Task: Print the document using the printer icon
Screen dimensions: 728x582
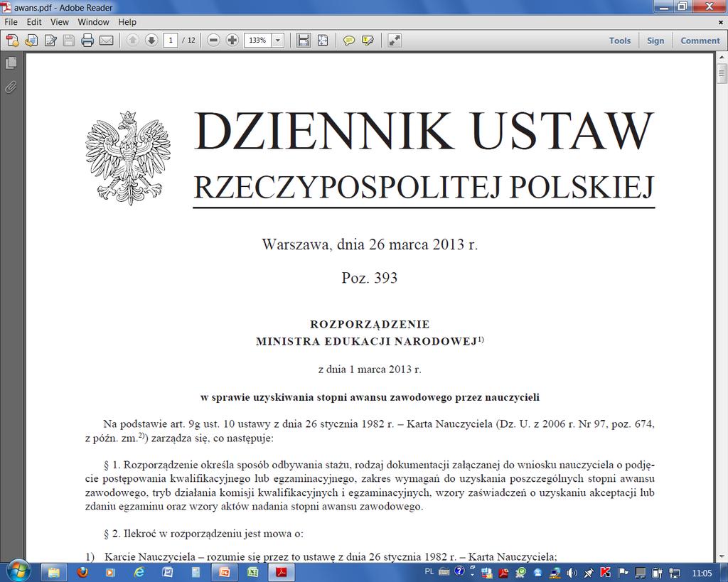Action: pyautogui.click(x=87, y=41)
